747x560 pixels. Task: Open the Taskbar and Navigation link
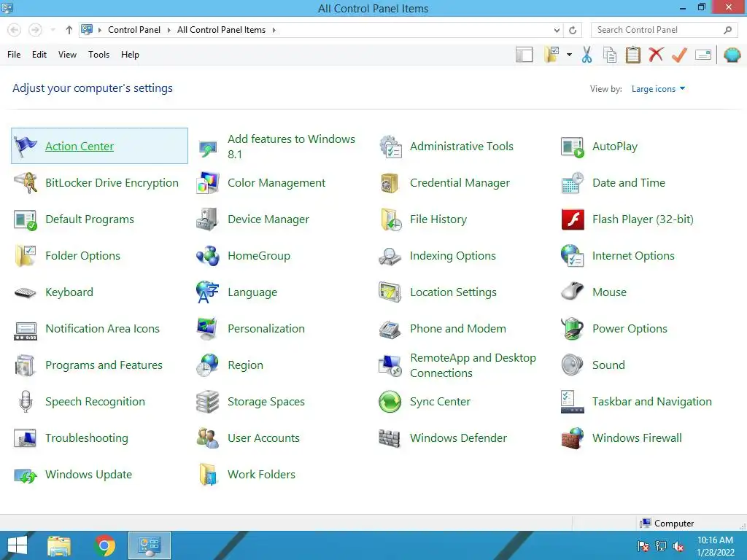651,402
